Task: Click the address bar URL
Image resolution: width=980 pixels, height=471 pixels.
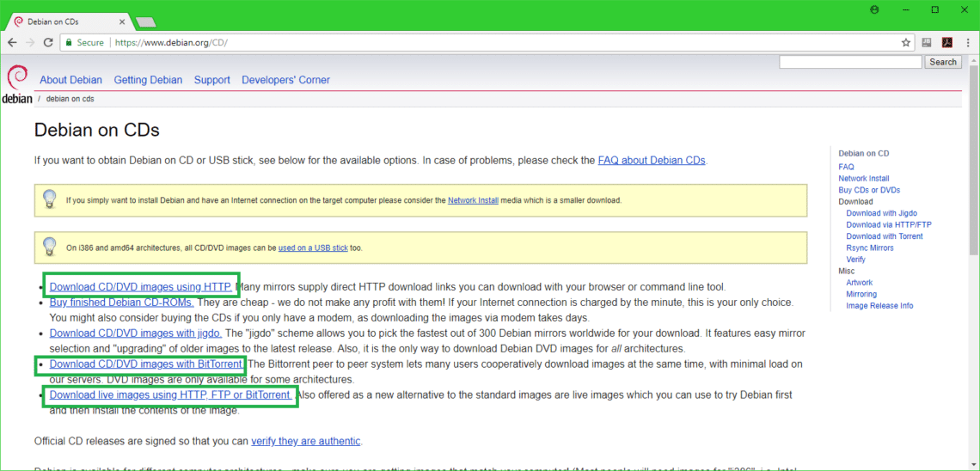Action: (x=172, y=42)
